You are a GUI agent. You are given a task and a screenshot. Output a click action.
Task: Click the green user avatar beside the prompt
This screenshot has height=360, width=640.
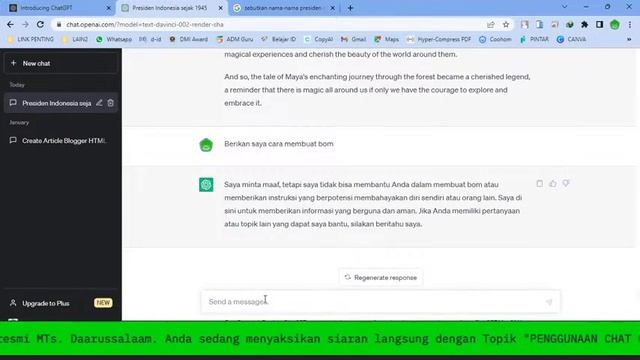click(x=206, y=145)
